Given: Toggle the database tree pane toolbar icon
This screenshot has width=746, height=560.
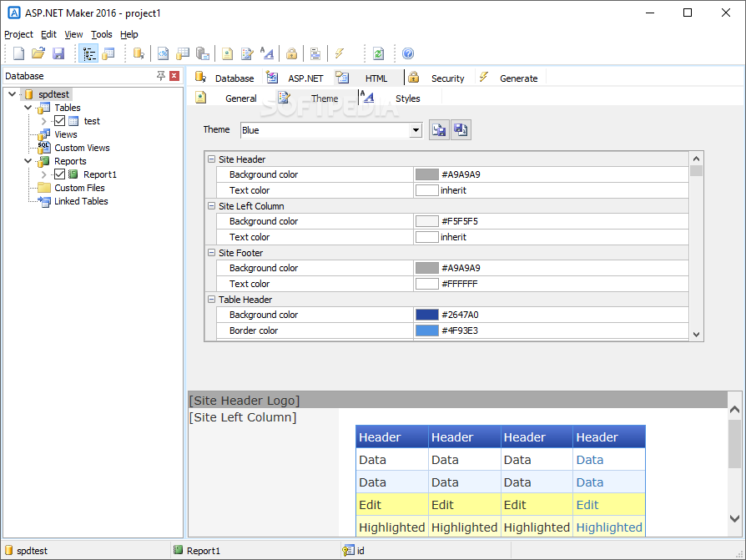Looking at the screenshot, I should (x=88, y=53).
